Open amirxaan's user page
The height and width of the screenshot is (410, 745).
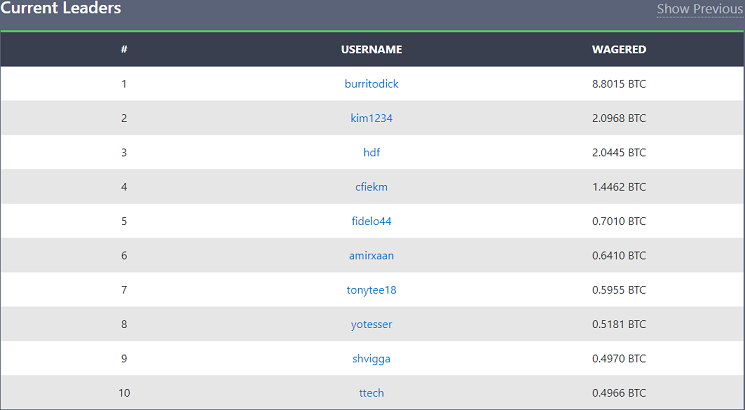click(x=371, y=256)
